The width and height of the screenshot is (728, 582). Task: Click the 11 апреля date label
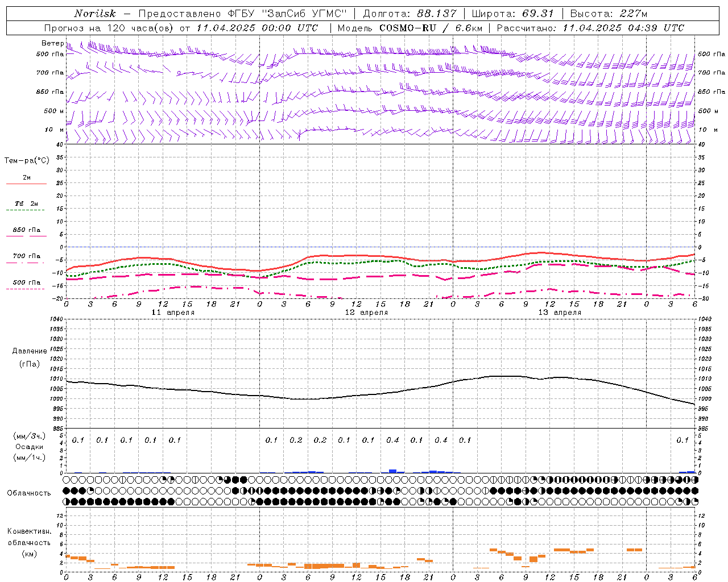pyautogui.click(x=173, y=313)
